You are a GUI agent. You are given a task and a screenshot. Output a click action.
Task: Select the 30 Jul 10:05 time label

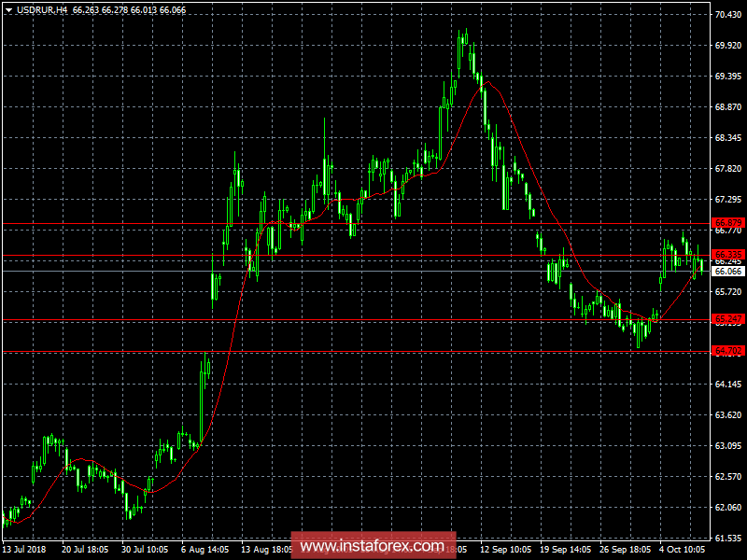coord(145,549)
